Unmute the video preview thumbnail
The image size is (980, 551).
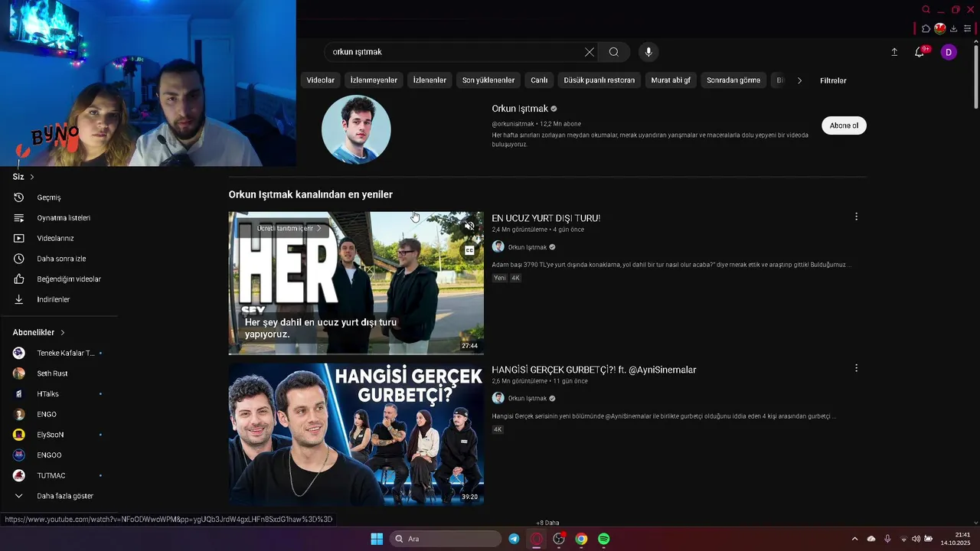[469, 227]
